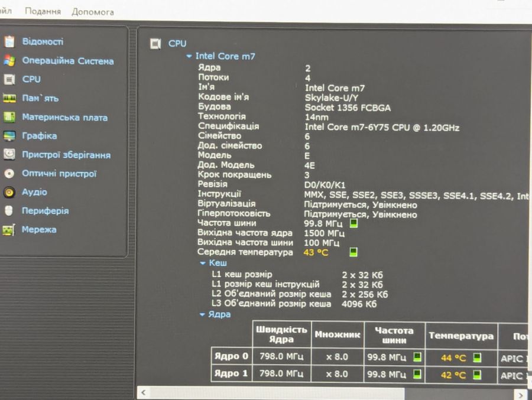Open the Подання menu

(43, 12)
